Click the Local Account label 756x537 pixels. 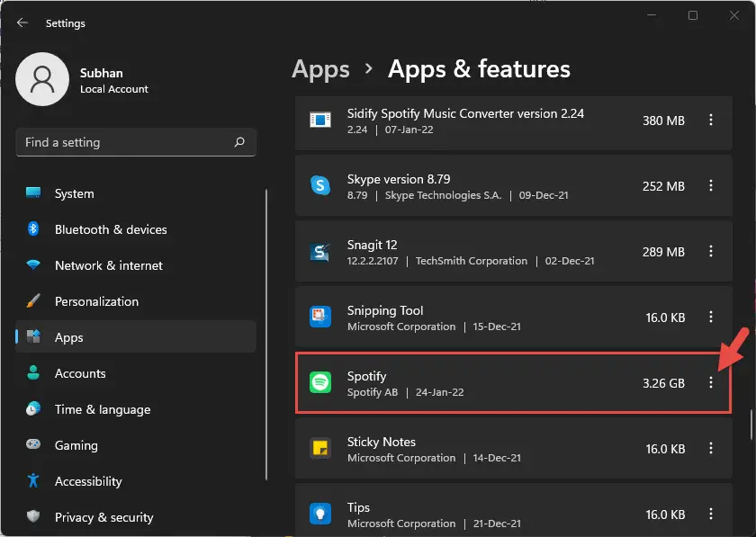[114, 89]
